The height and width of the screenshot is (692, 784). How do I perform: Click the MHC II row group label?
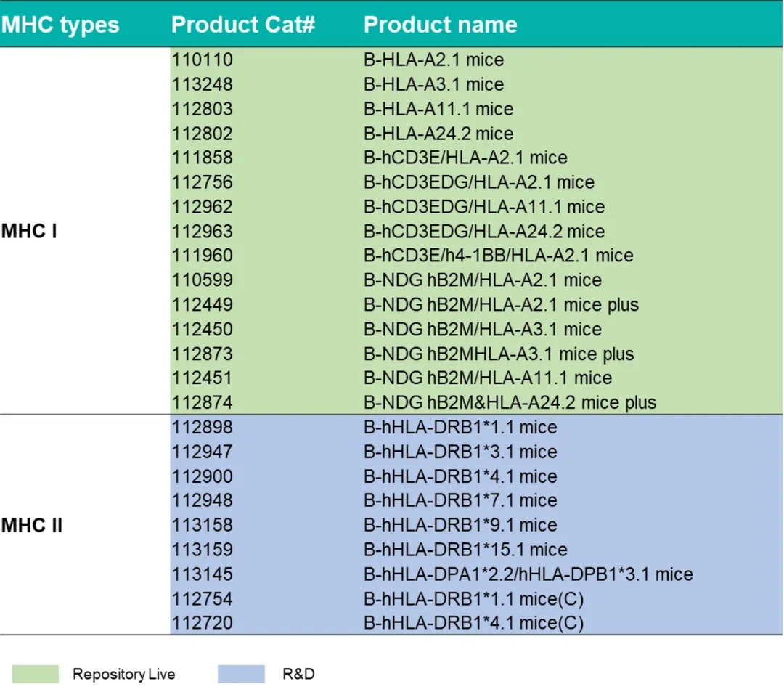(32, 525)
